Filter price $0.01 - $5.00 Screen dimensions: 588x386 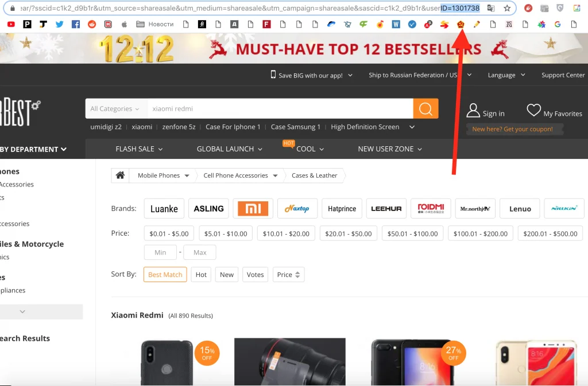point(169,233)
